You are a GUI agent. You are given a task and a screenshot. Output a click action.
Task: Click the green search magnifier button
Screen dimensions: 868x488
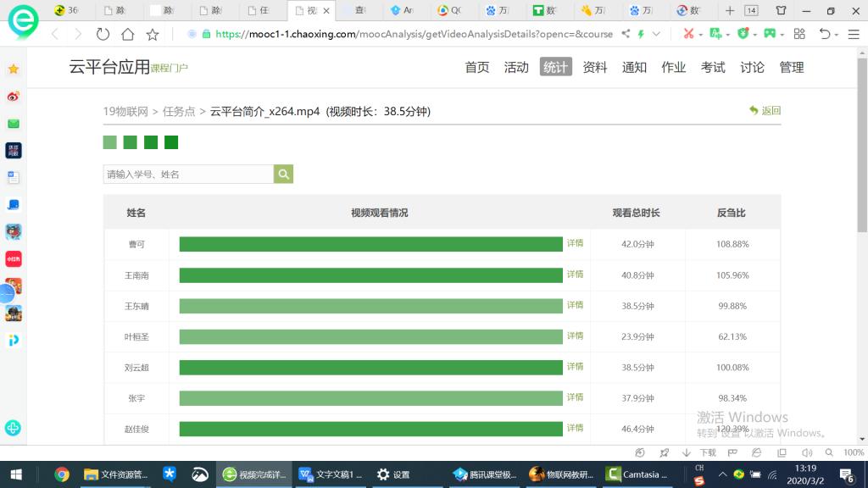[283, 174]
